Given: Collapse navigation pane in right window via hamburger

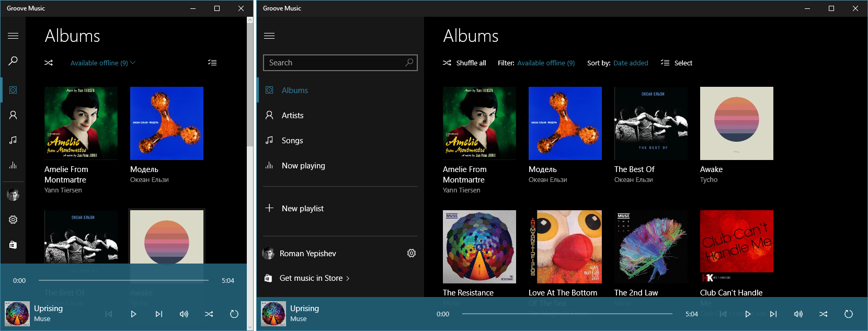Looking at the screenshot, I should coord(269,36).
